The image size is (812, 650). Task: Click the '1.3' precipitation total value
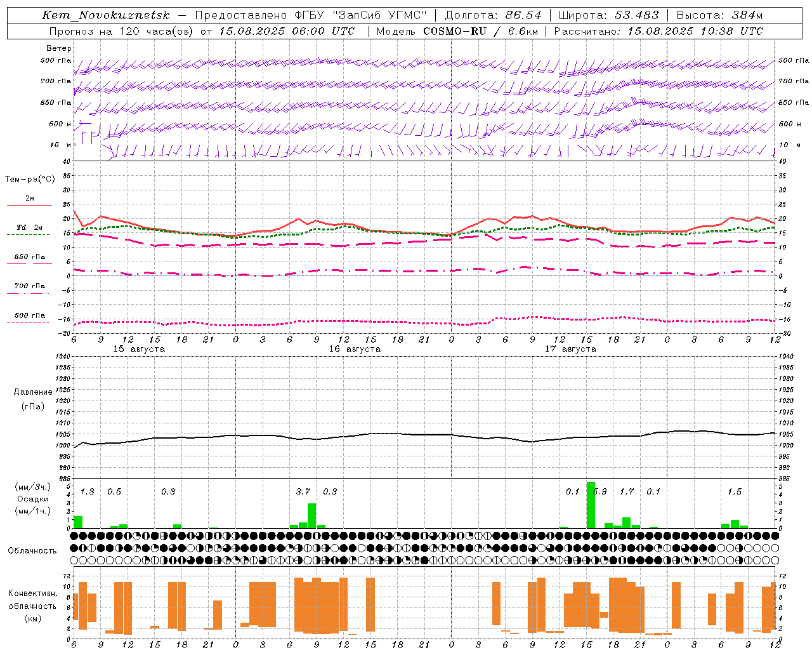point(87,492)
